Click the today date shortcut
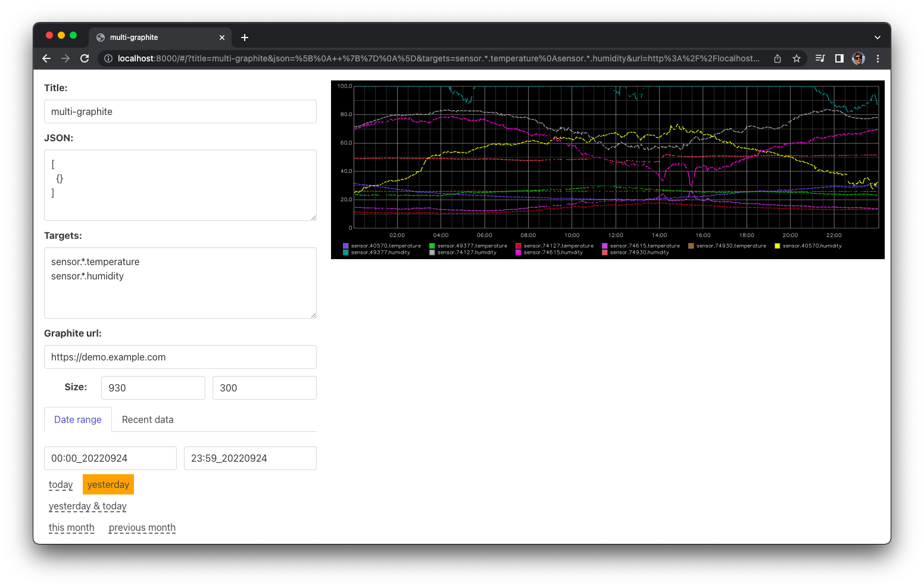This screenshot has width=924, height=588. click(x=61, y=485)
